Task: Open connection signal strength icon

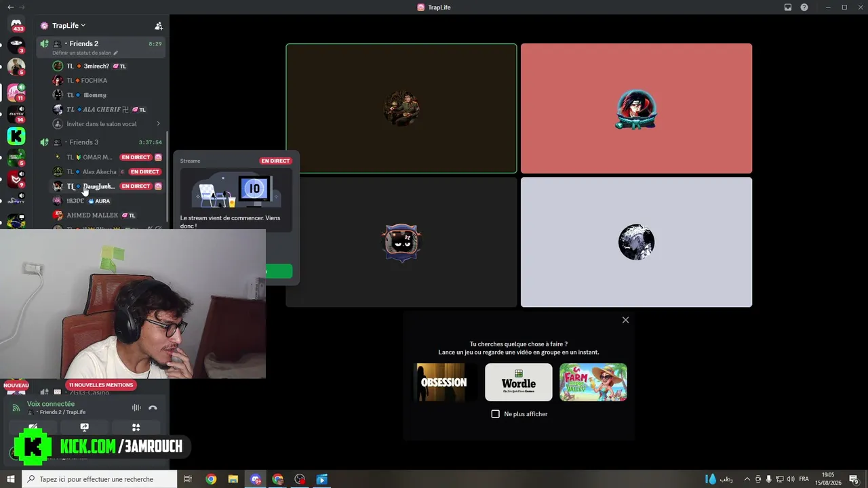Action: (16, 408)
